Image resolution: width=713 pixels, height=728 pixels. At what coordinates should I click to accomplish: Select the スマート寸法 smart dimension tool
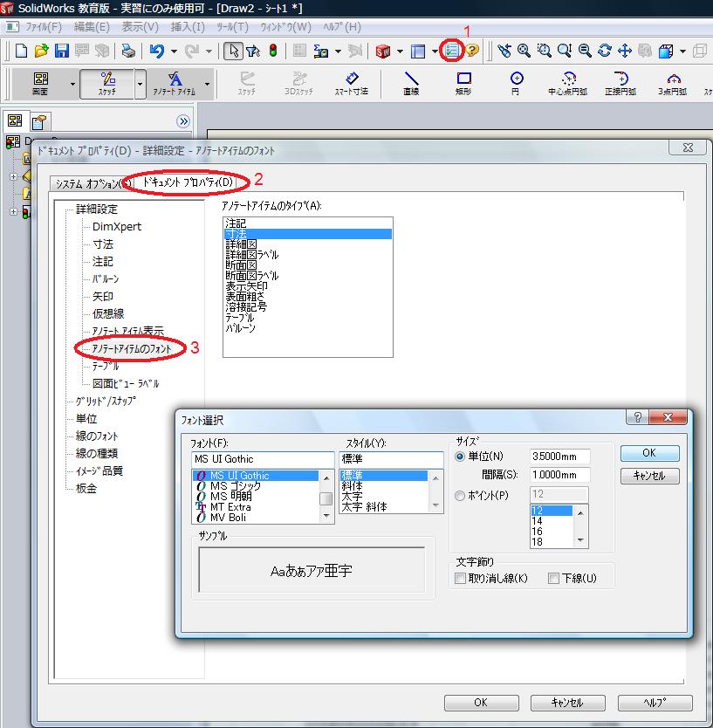(x=352, y=84)
